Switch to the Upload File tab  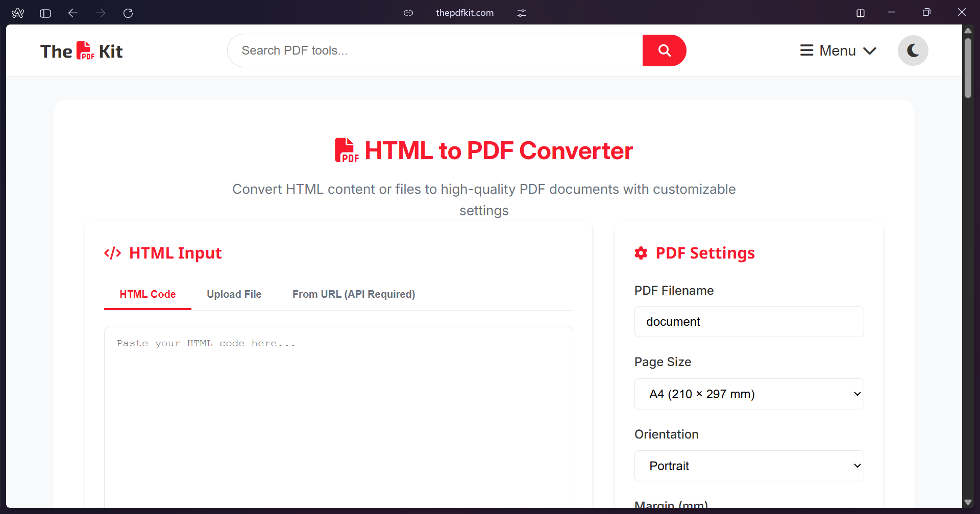click(x=234, y=294)
